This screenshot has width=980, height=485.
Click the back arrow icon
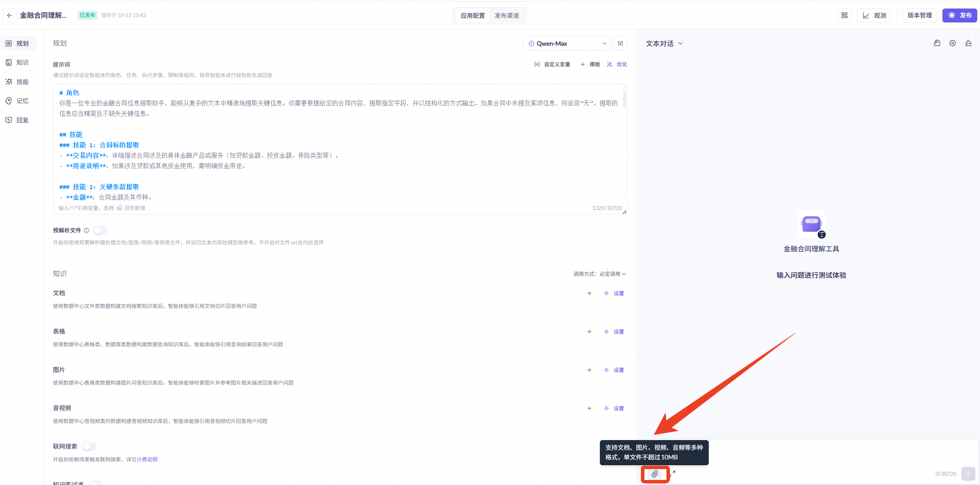(x=10, y=15)
